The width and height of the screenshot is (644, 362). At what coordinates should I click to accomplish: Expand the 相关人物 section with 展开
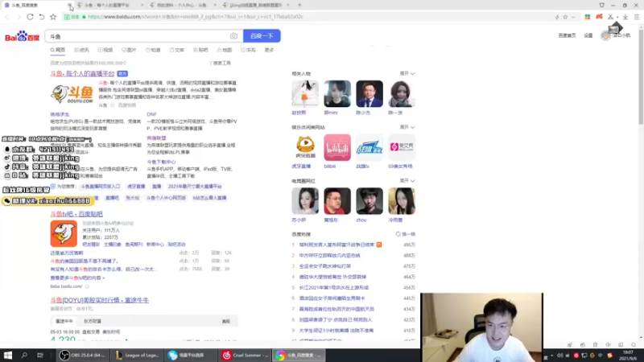point(407,73)
